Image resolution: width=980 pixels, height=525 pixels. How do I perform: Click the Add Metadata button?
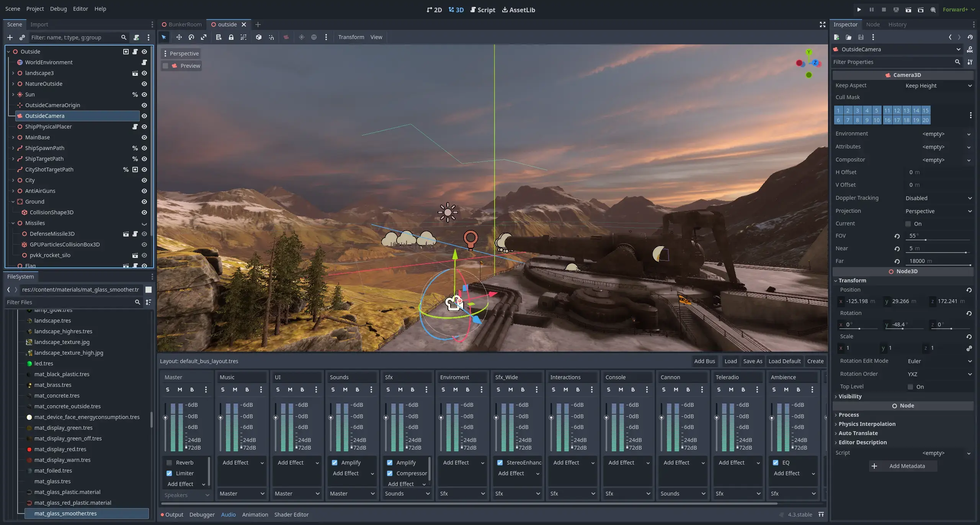tap(903, 466)
